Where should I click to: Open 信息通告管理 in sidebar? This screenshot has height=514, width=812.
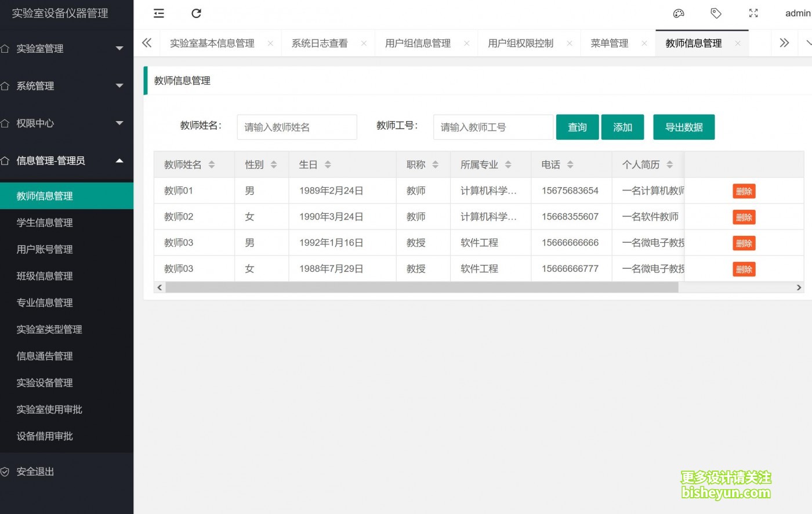pos(67,356)
